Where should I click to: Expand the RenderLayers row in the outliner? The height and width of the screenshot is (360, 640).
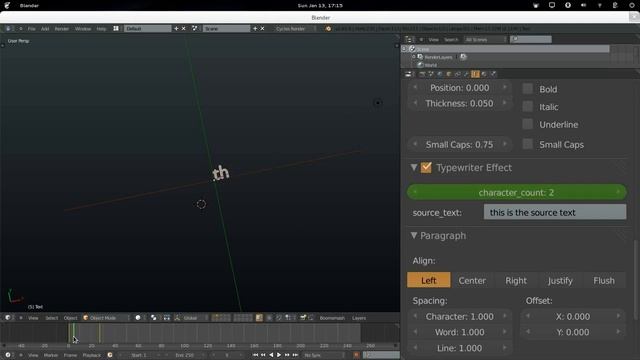[413, 57]
